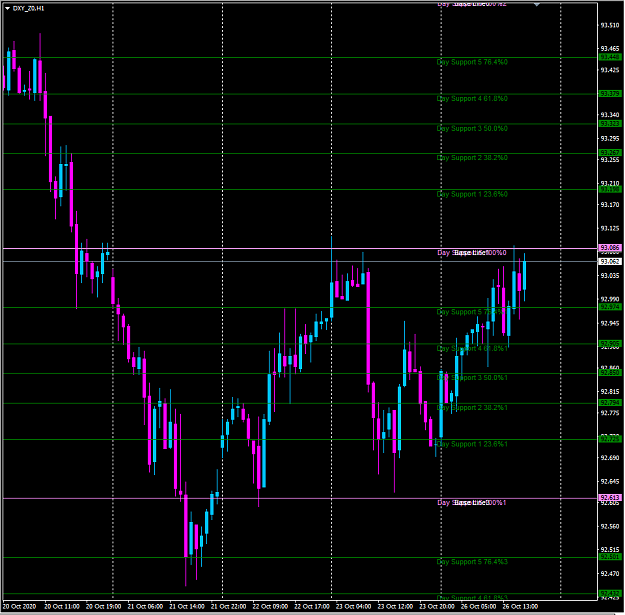This screenshot has height=615, width=625.
Task: Click the 92.560 price scale value
Action: point(610,526)
